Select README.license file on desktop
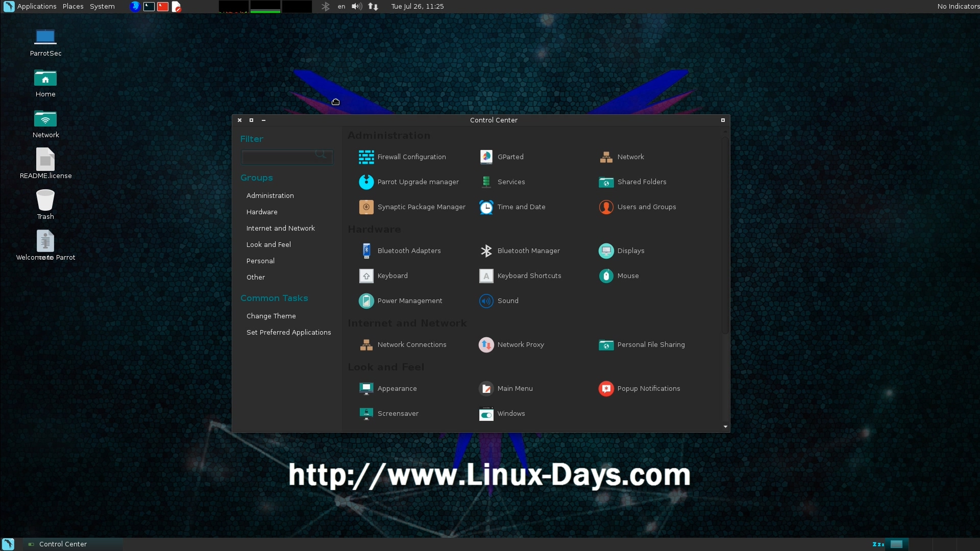The image size is (980, 551). (x=45, y=164)
